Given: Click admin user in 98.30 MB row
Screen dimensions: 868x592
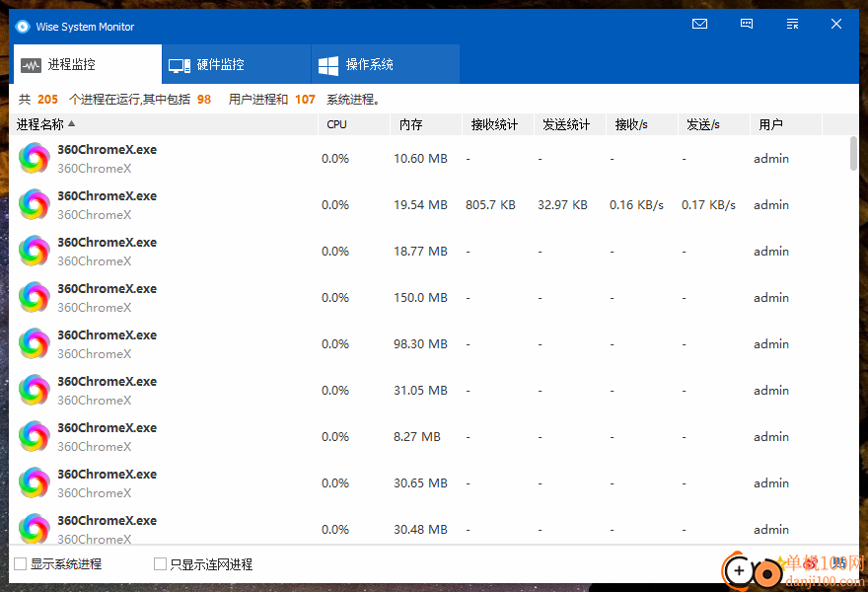Looking at the screenshot, I should pos(771,344).
